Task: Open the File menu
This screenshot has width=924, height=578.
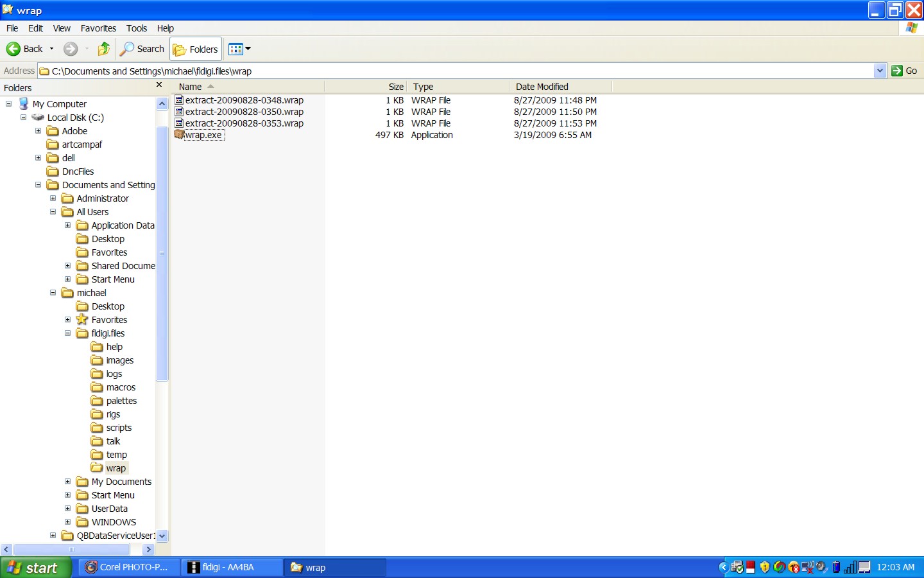Action: point(12,28)
